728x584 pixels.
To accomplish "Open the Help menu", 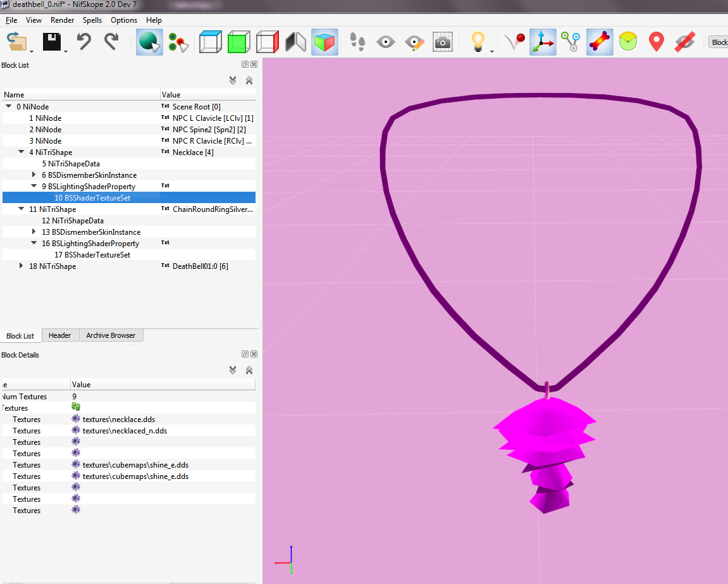I will 154,20.
